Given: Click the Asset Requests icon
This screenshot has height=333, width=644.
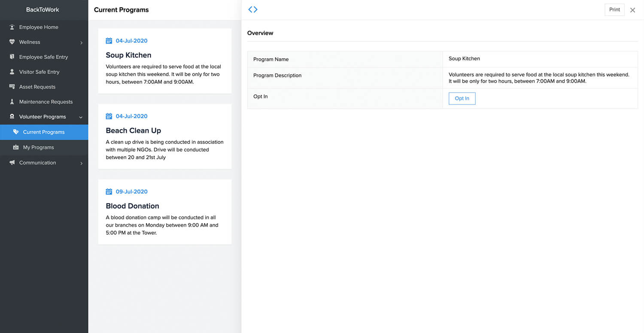Looking at the screenshot, I should tap(12, 87).
